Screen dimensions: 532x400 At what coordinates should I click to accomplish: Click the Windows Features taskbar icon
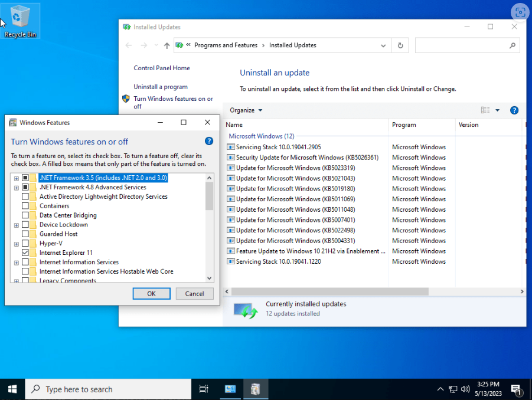point(256,389)
